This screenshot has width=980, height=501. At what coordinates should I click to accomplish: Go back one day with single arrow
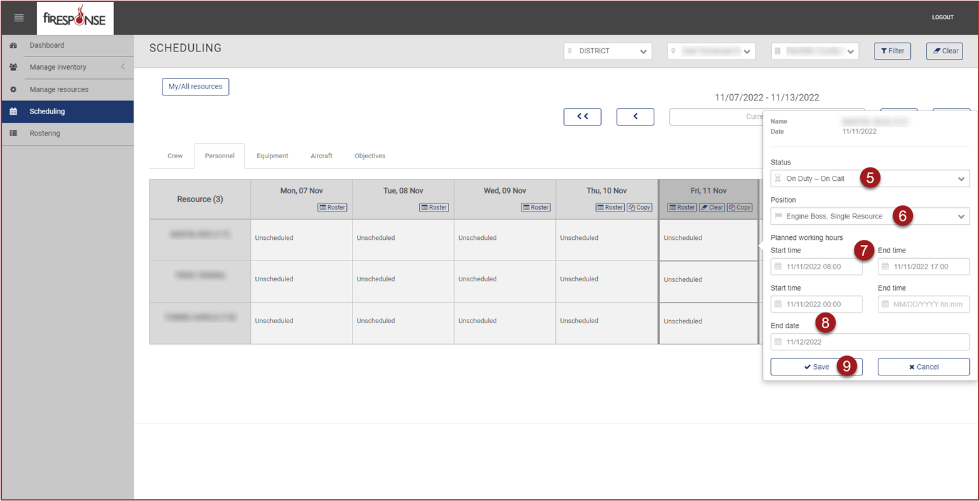(x=635, y=117)
